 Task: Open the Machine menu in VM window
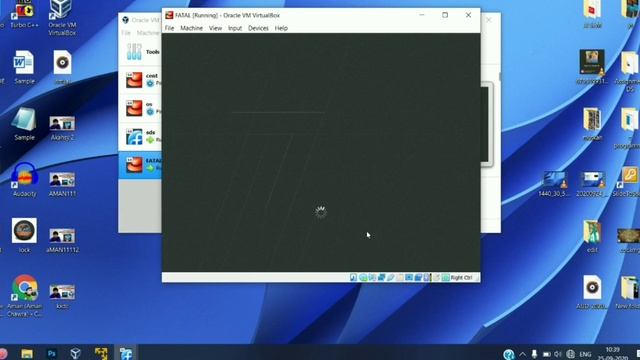click(191, 28)
